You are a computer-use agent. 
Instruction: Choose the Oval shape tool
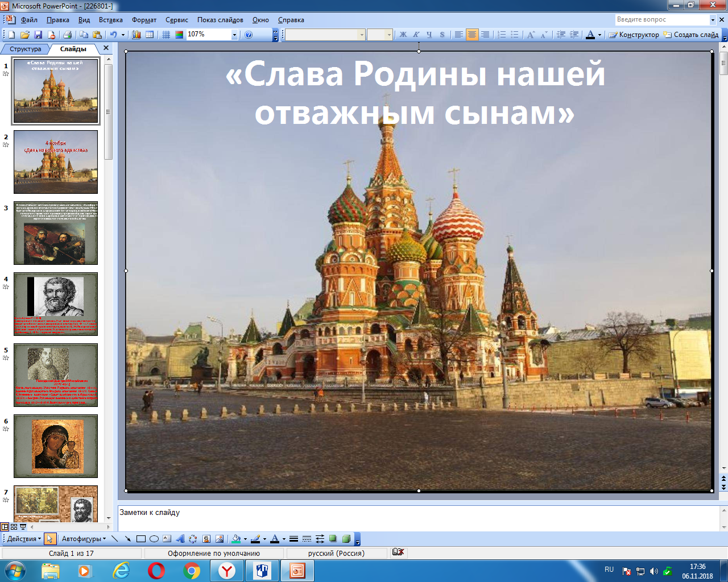point(154,539)
